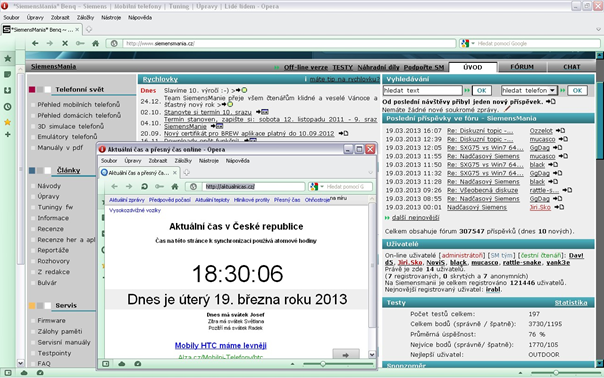This screenshot has width=604, height=378.
Task: Click the wand key icon in main toolbar
Action: coord(80,43)
